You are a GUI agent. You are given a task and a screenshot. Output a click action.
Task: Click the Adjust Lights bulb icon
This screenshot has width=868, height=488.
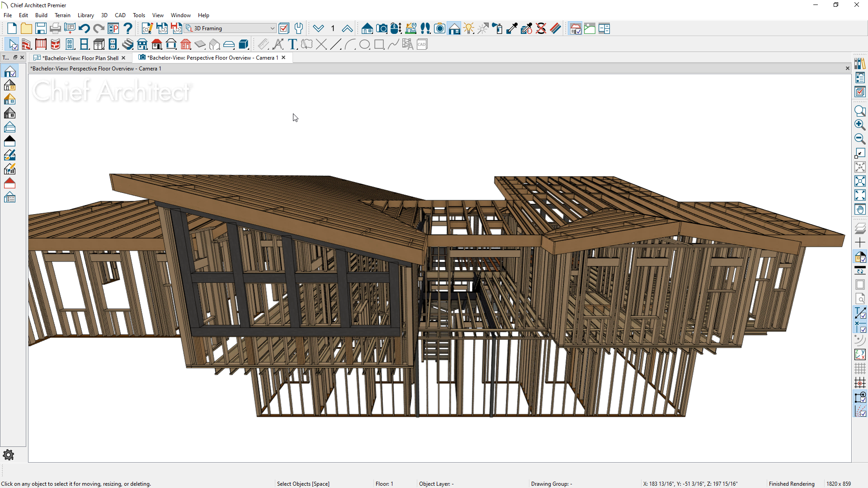click(468, 28)
